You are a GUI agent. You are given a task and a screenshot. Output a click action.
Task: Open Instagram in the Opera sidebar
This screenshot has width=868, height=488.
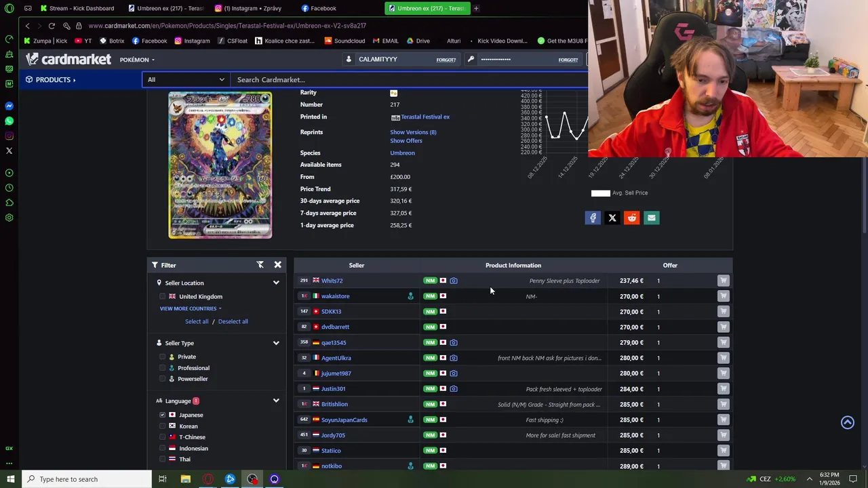click(9, 136)
